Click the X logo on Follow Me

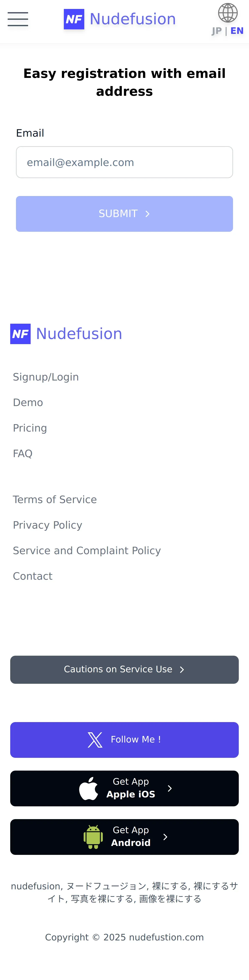tap(95, 740)
